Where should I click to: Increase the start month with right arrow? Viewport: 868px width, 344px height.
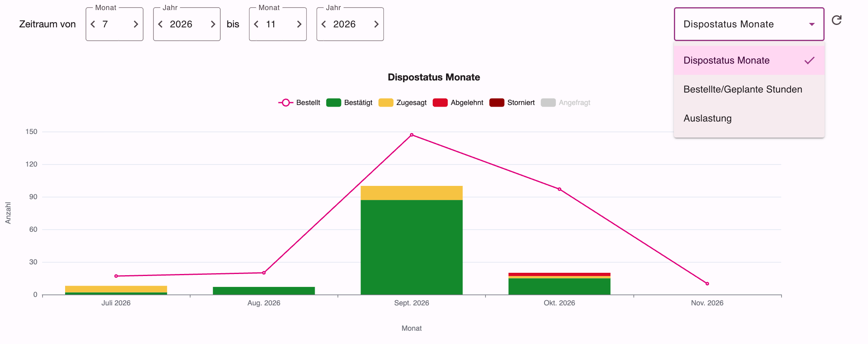click(x=136, y=24)
